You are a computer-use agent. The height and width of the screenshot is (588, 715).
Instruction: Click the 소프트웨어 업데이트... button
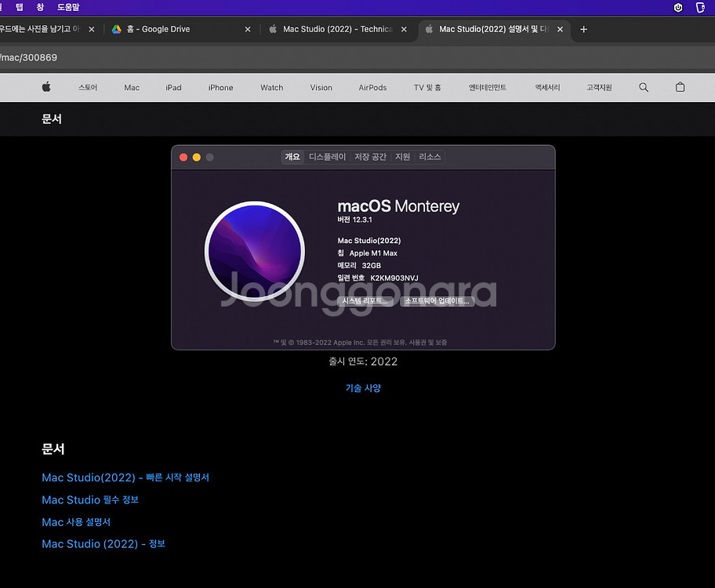[x=437, y=301]
